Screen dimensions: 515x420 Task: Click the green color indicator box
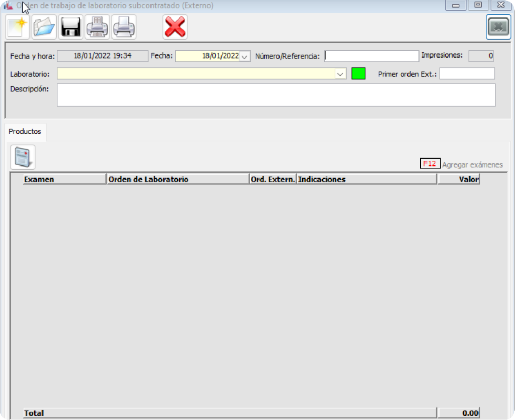pyautogui.click(x=358, y=74)
